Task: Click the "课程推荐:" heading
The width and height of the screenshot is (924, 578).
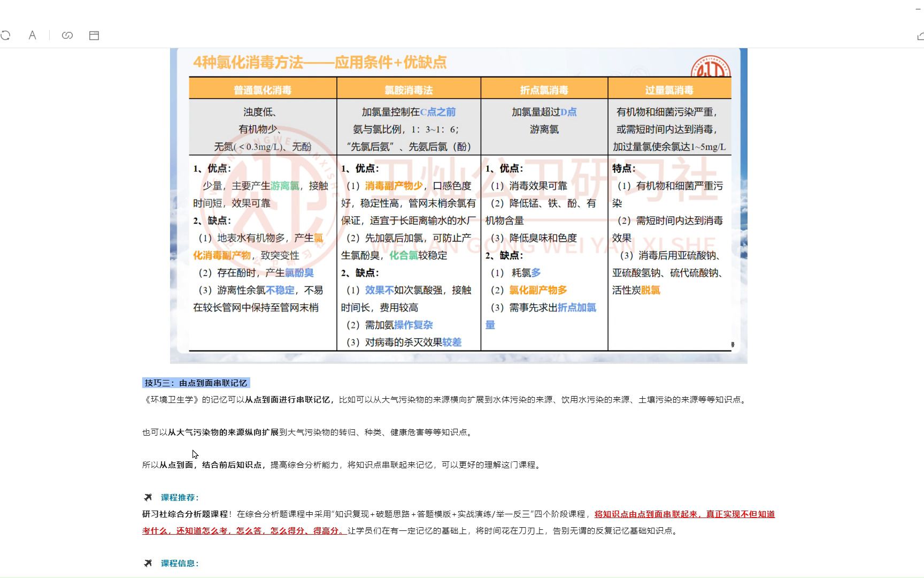Action: click(180, 498)
